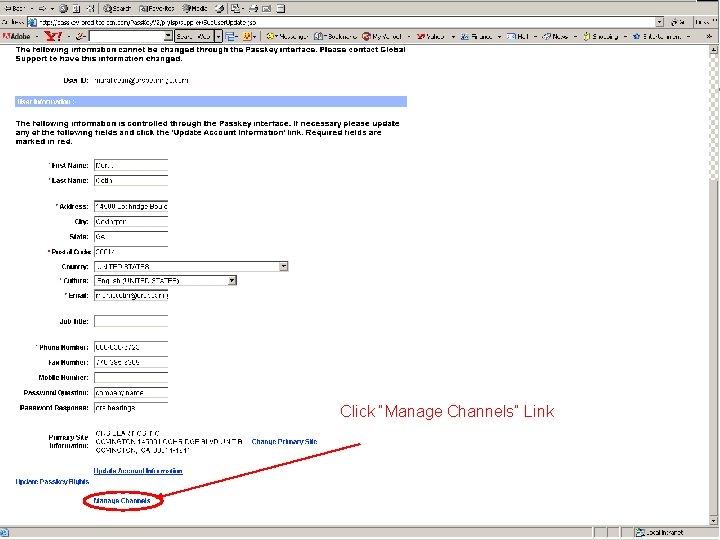Click the Change Primary Site link
Viewport: 720px width, 540px height.
tap(284, 442)
